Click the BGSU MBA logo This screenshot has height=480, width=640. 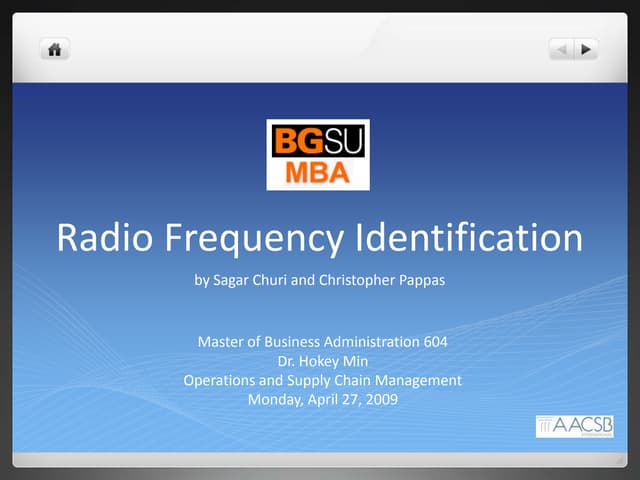318,155
